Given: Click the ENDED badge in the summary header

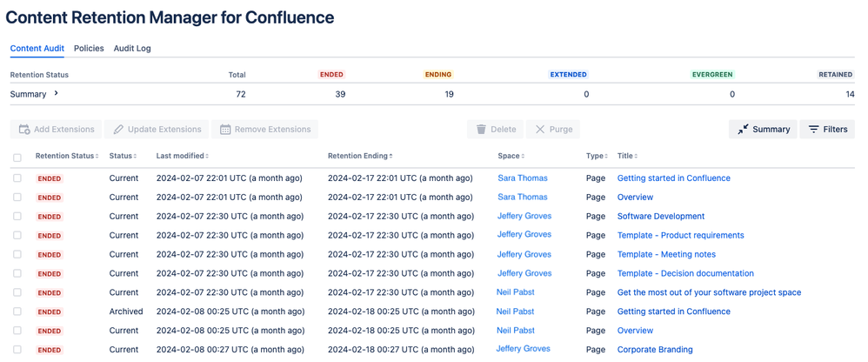Looking at the screenshot, I should point(331,75).
